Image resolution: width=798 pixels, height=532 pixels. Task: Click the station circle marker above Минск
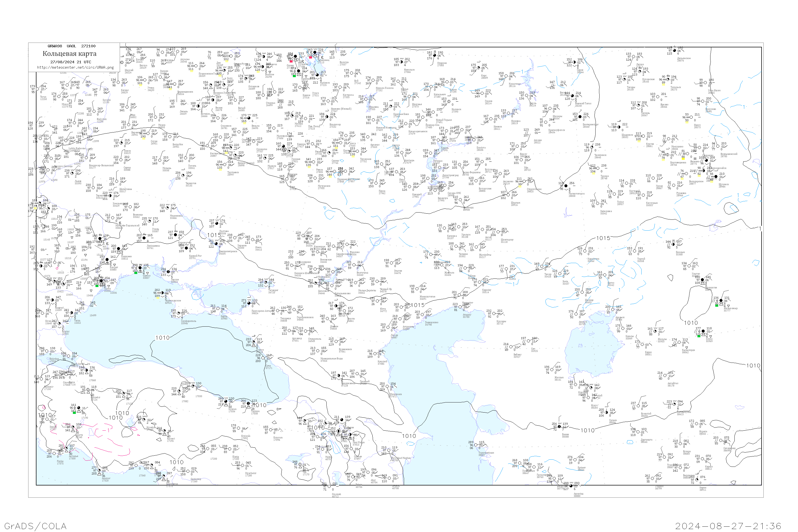155,117
